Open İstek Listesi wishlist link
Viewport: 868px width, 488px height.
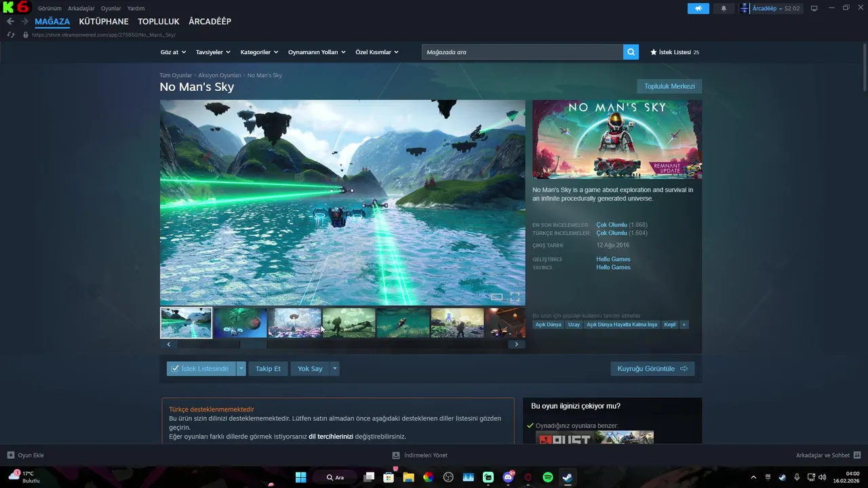click(675, 52)
